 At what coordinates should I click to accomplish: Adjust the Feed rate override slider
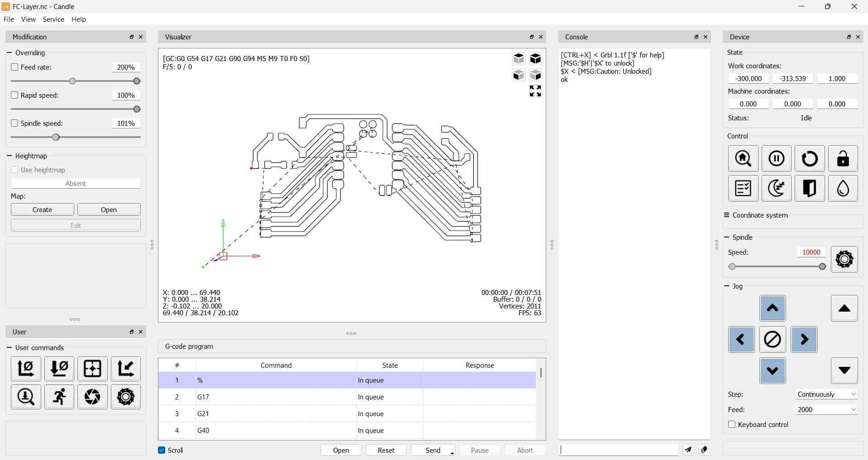[76, 81]
